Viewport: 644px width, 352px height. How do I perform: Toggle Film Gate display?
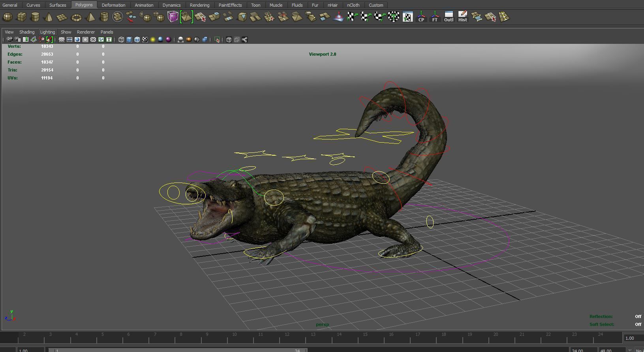coord(69,40)
